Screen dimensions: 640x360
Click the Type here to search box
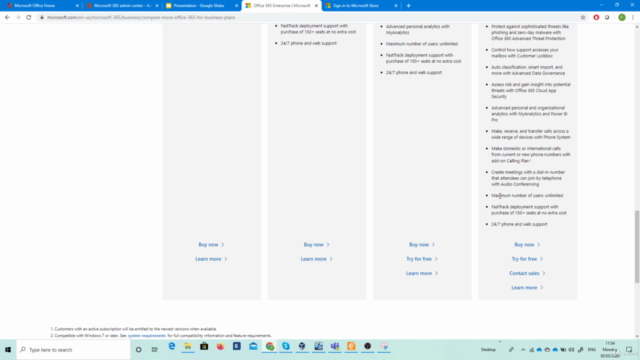(x=73, y=350)
